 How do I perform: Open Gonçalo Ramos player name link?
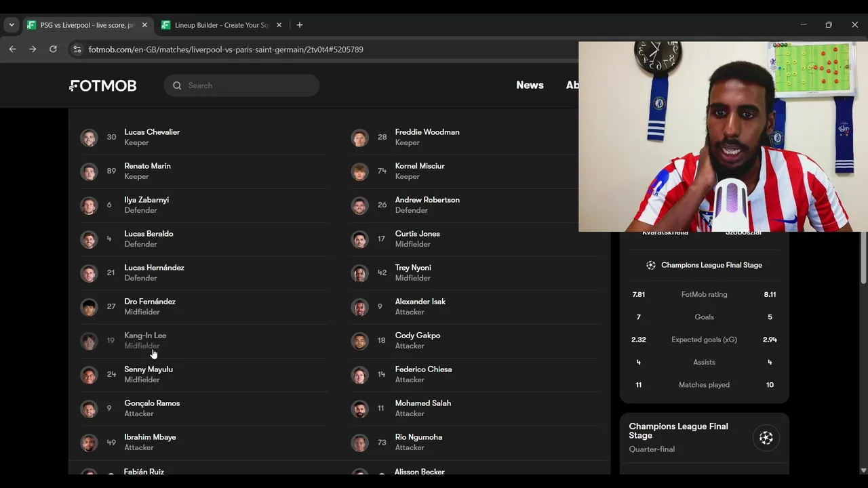(x=152, y=403)
